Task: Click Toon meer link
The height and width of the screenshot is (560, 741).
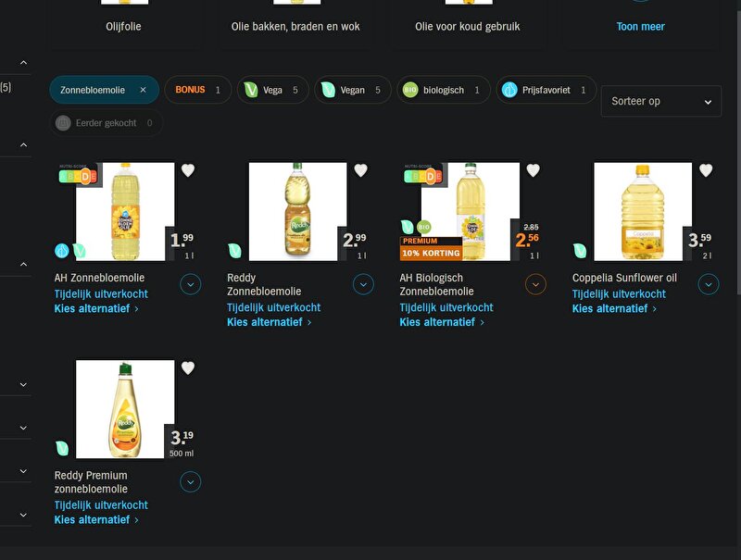Action: point(640,27)
